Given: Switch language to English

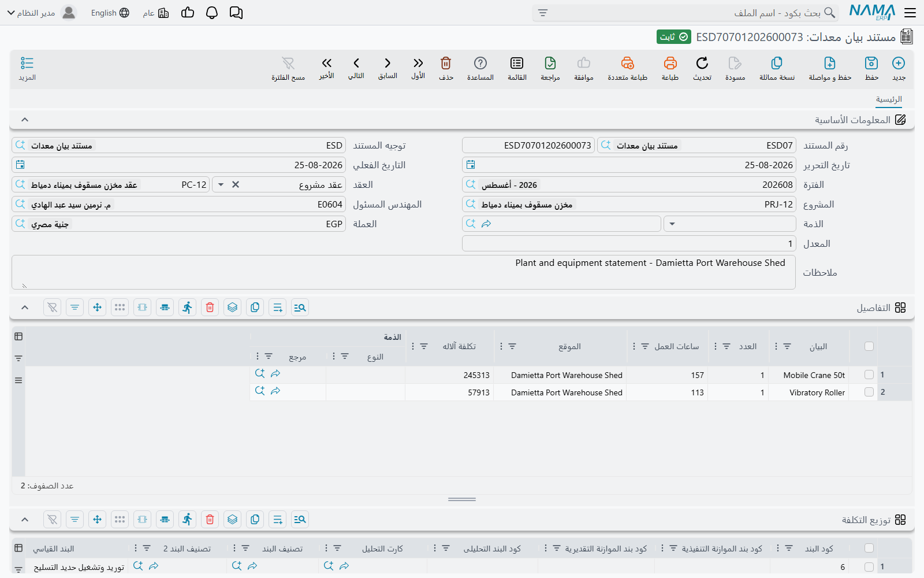Looking at the screenshot, I should coord(110,13).
